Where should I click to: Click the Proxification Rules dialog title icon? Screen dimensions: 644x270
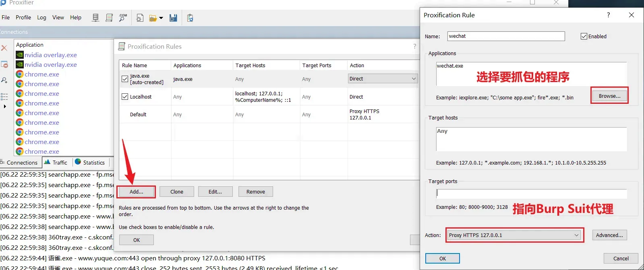tap(121, 46)
